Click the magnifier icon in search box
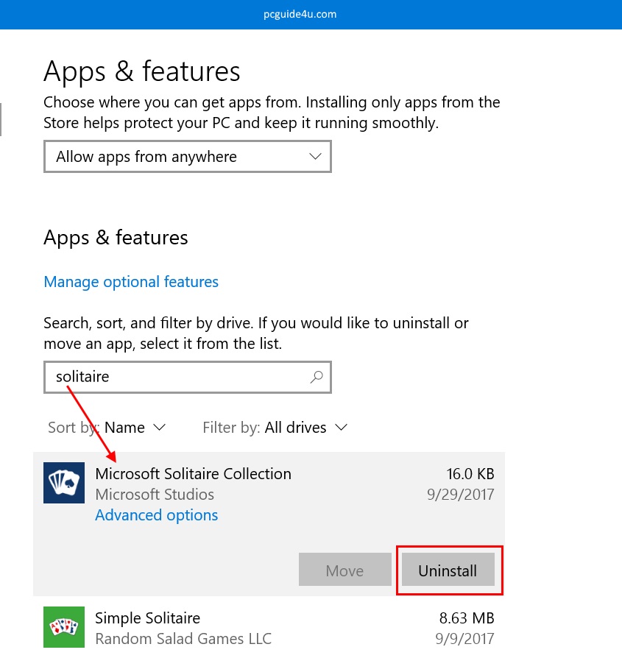This screenshot has width=622, height=672. click(317, 377)
